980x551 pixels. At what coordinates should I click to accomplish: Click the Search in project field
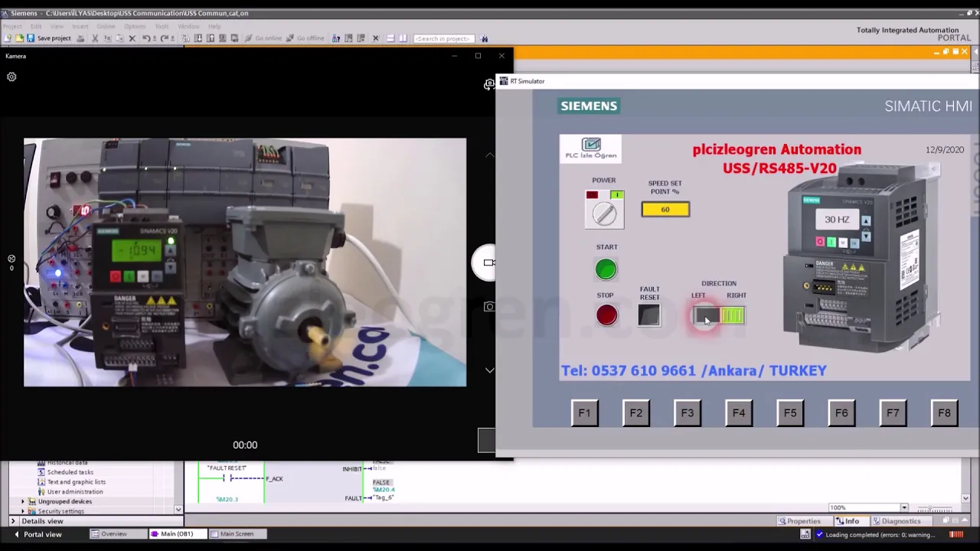[x=443, y=38]
